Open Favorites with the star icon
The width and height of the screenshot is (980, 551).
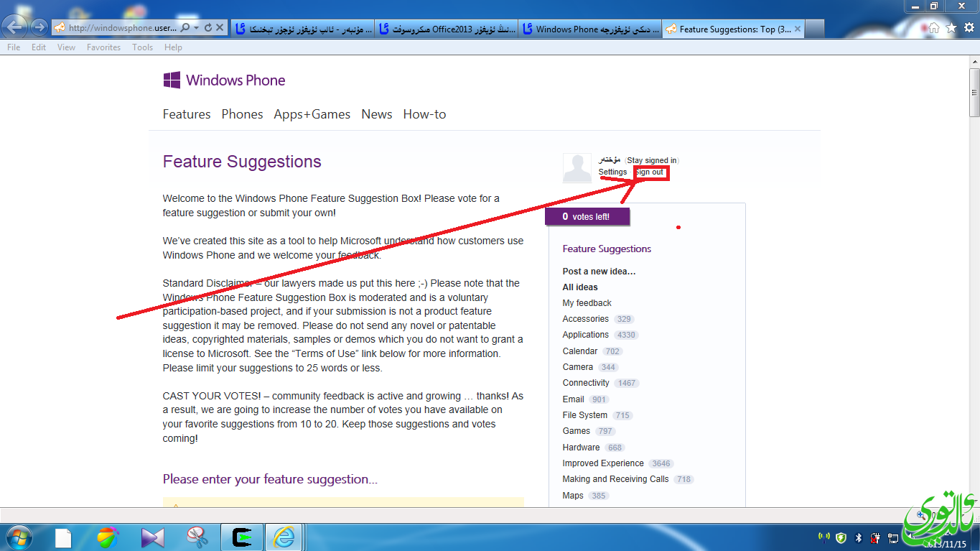coord(951,28)
